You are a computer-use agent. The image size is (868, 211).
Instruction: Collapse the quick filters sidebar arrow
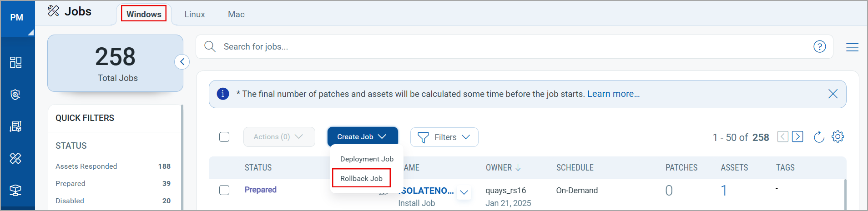click(x=182, y=62)
